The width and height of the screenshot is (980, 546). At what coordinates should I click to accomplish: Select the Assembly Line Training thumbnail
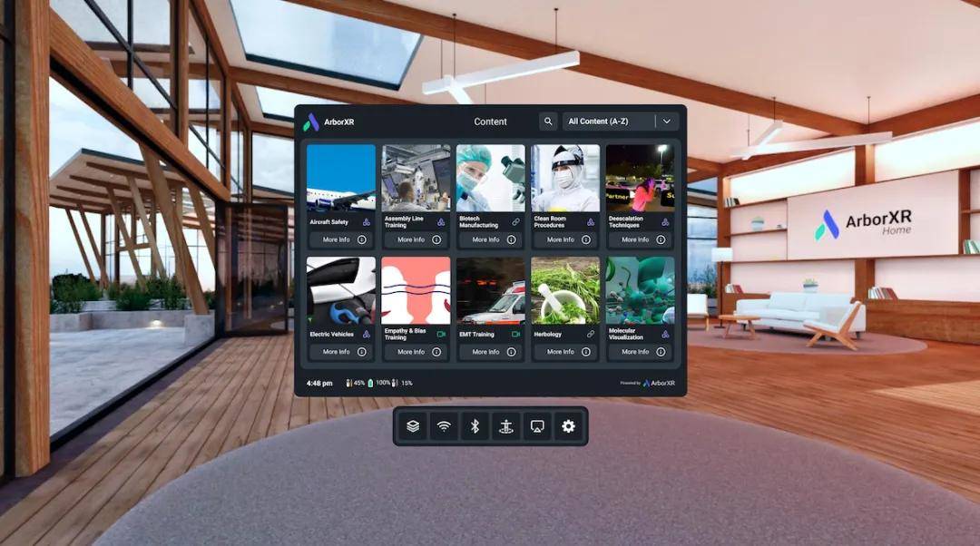click(x=416, y=178)
